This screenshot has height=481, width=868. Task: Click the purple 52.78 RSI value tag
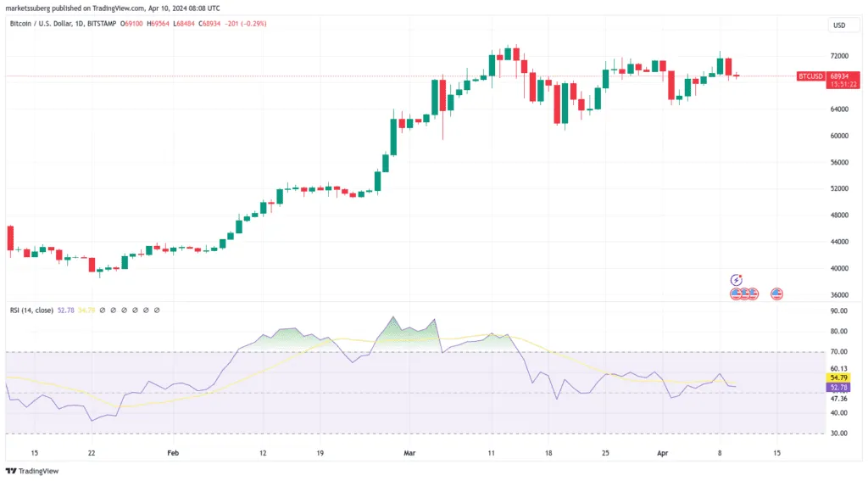click(837, 386)
